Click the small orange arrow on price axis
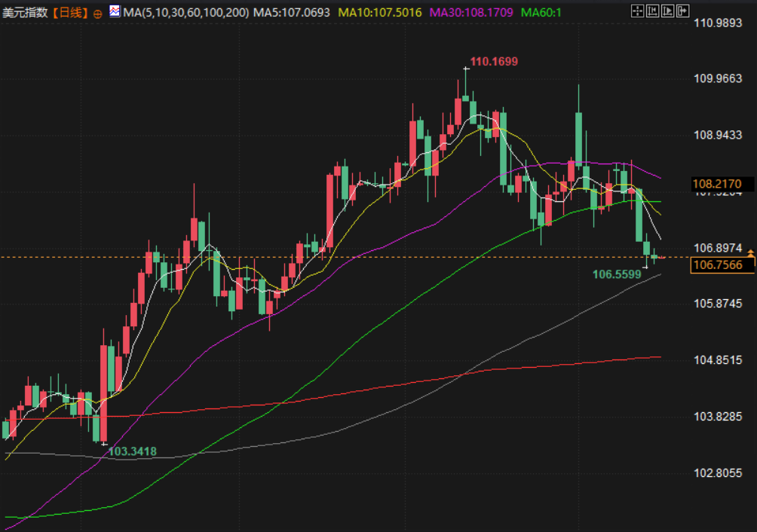 750,252
